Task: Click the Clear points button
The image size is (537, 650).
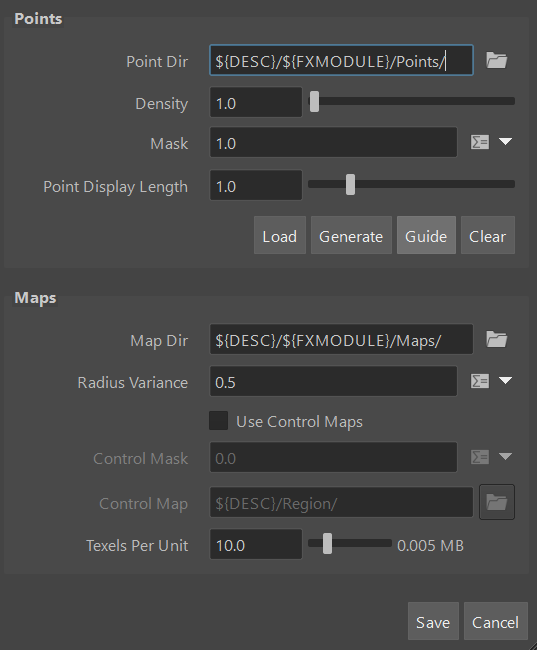Action: click(x=488, y=235)
